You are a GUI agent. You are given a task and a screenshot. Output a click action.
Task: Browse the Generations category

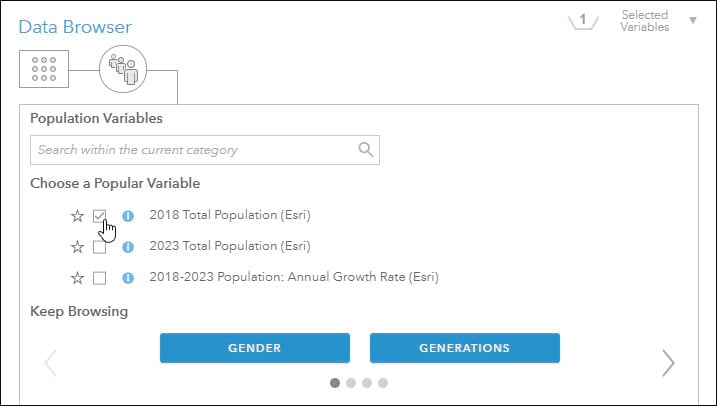(464, 348)
